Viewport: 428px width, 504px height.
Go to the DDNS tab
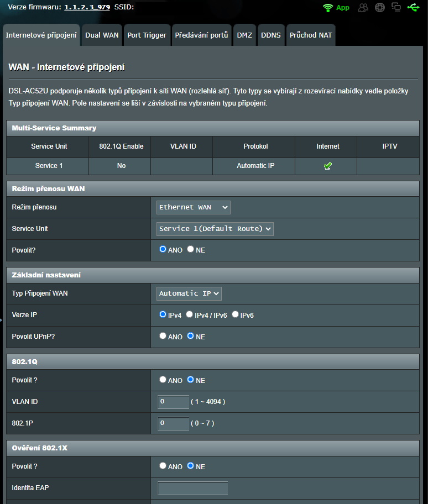(271, 35)
